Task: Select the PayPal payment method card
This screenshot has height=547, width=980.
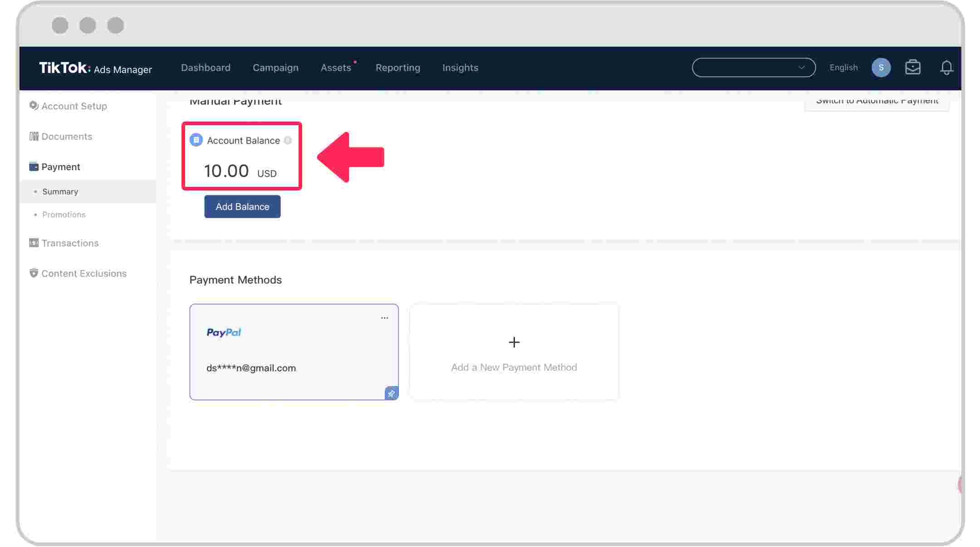Action: tap(294, 352)
